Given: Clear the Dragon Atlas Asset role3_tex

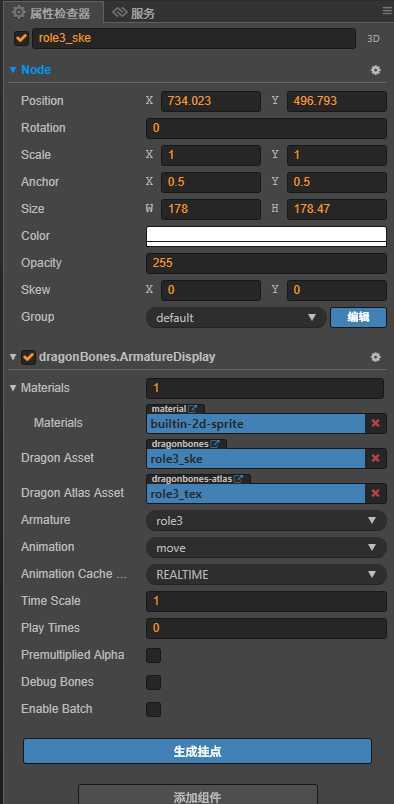Looking at the screenshot, I should pos(376,493).
